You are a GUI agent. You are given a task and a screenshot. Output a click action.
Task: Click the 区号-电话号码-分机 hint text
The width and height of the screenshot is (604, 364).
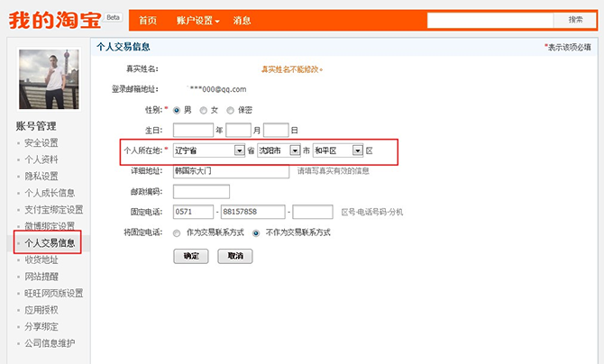click(x=372, y=212)
